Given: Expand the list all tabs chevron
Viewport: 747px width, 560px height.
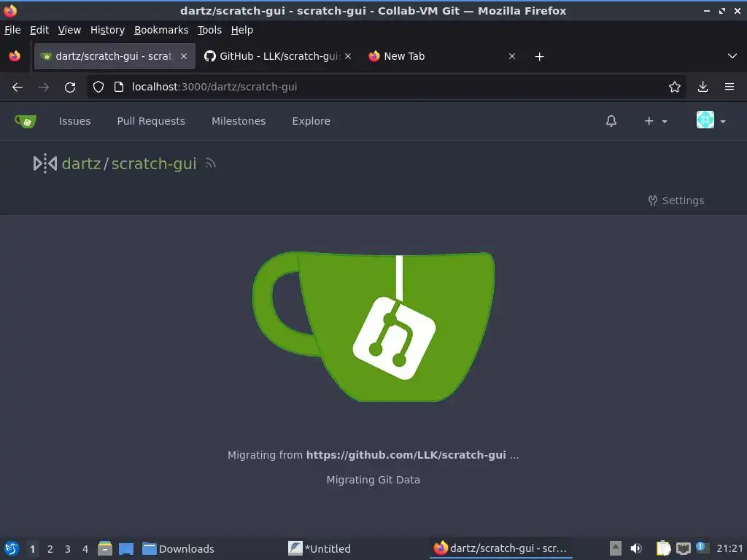Looking at the screenshot, I should click(732, 56).
